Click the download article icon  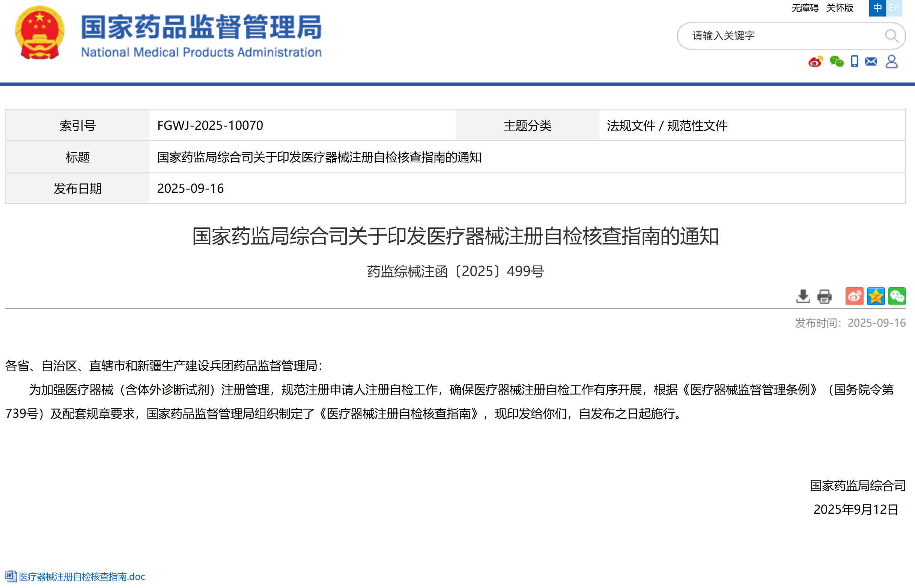point(803,296)
